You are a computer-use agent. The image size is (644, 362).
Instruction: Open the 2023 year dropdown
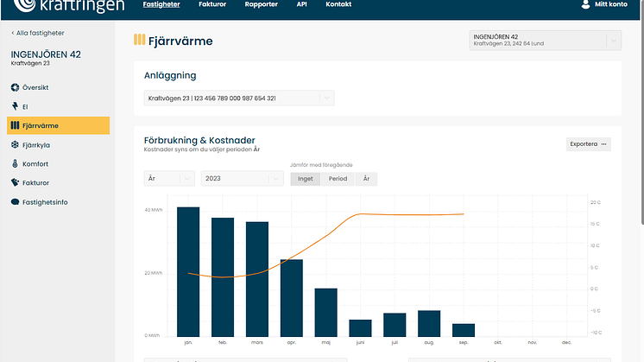[242, 178]
